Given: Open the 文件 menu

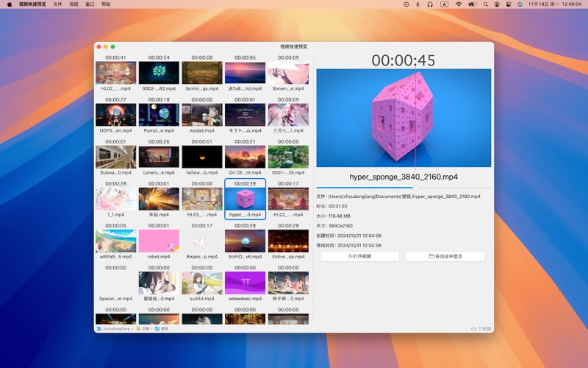Looking at the screenshot, I should (57, 4).
